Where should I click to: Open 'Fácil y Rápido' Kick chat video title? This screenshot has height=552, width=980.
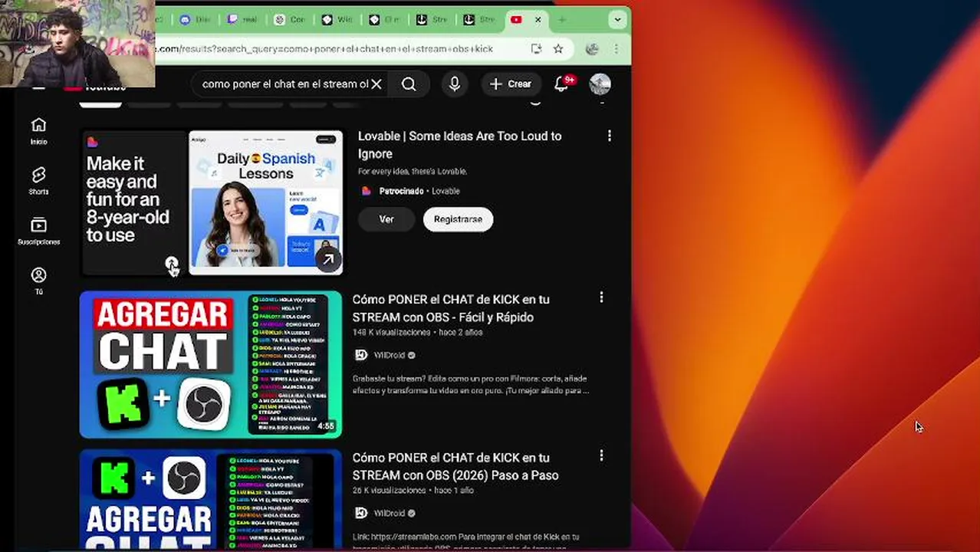pyautogui.click(x=451, y=308)
